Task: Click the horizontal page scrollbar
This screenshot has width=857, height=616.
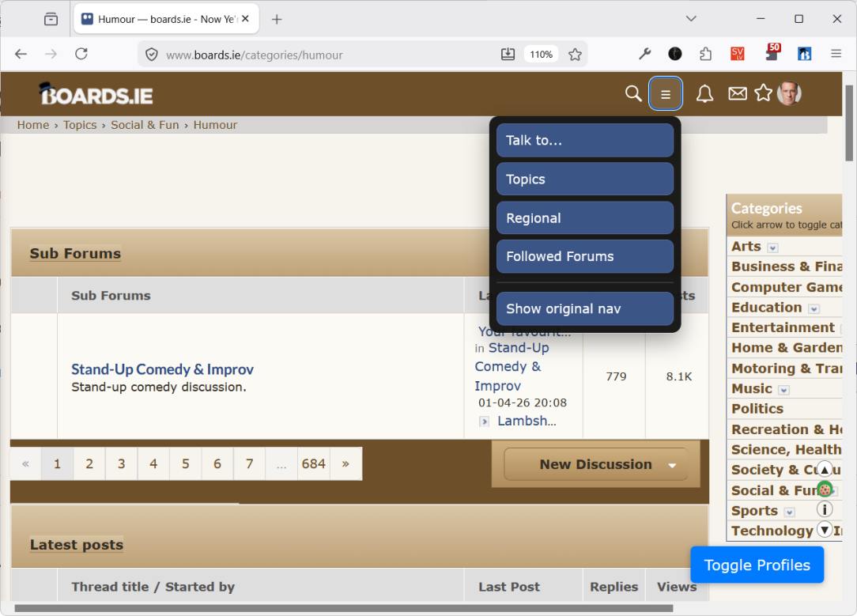Action: (344, 608)
